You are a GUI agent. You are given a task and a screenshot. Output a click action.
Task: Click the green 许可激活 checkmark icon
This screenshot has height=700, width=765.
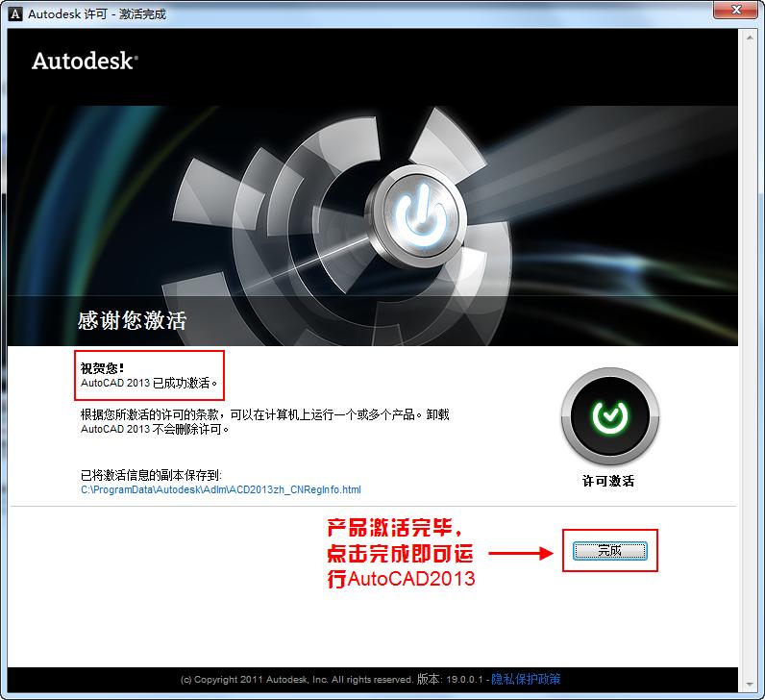click(x=610, y=416)
